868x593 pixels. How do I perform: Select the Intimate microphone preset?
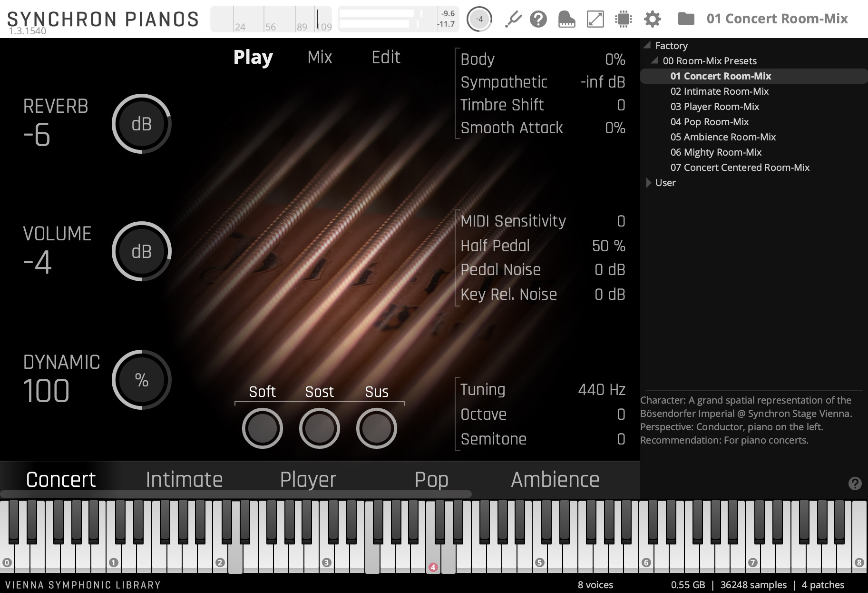184,480
